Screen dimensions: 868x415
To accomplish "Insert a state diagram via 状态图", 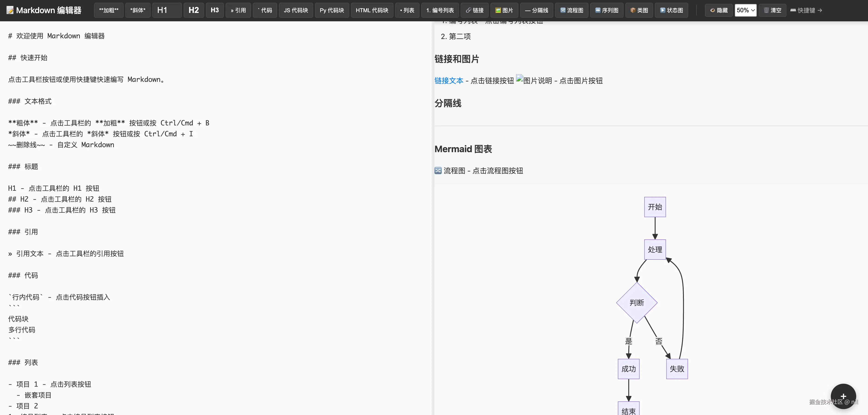I will click(671, 10).
